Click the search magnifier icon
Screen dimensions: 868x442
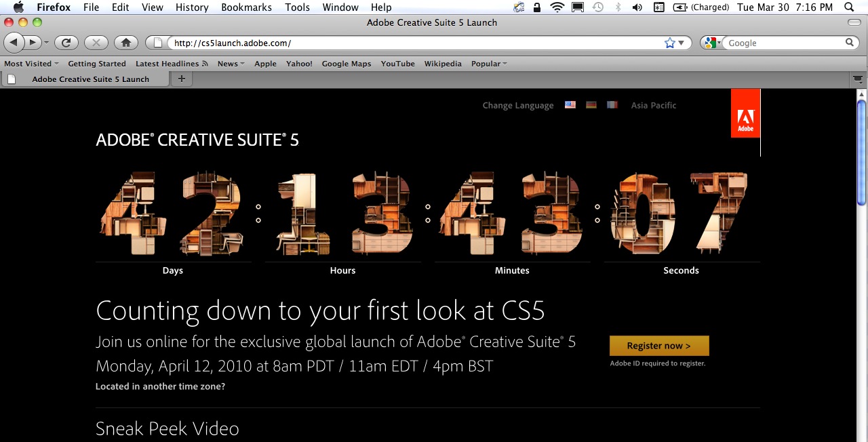point(850,43)
